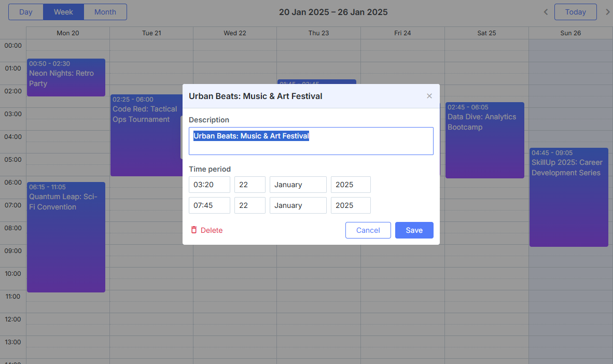Image resolution: width=613 pixels, height=364 pixels.
Task: Open Neon Nights: Retro Party event
Action: tap(66, 77)
